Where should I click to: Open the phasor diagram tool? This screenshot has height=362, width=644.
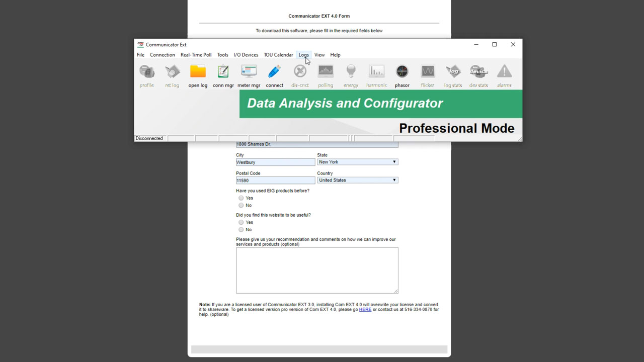[402, 75]
